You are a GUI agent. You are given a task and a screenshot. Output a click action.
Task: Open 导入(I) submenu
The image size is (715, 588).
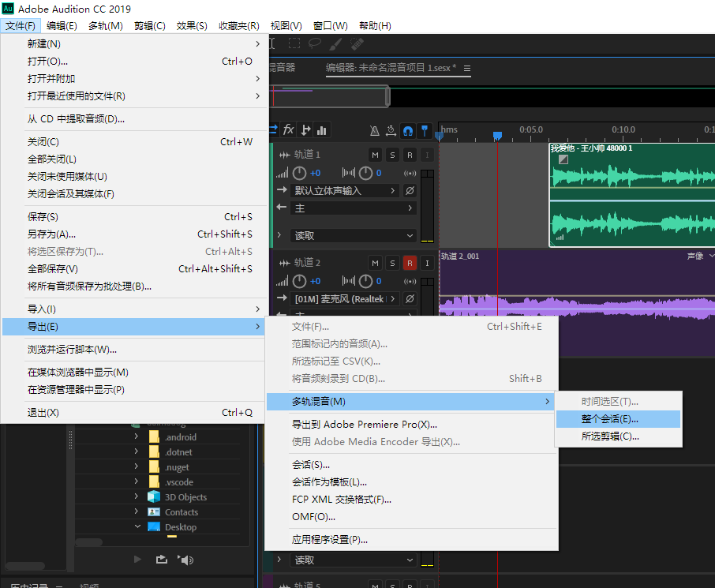click(134, 309)
